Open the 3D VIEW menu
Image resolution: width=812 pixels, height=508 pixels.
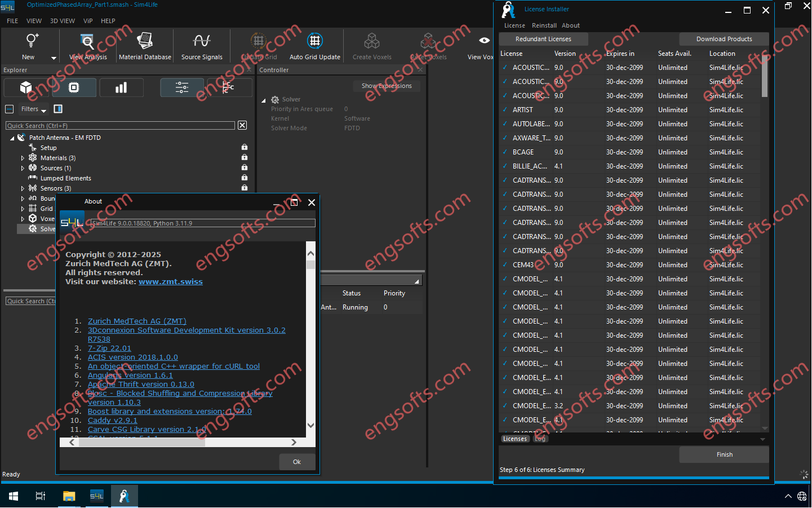(x=63, y=21)
